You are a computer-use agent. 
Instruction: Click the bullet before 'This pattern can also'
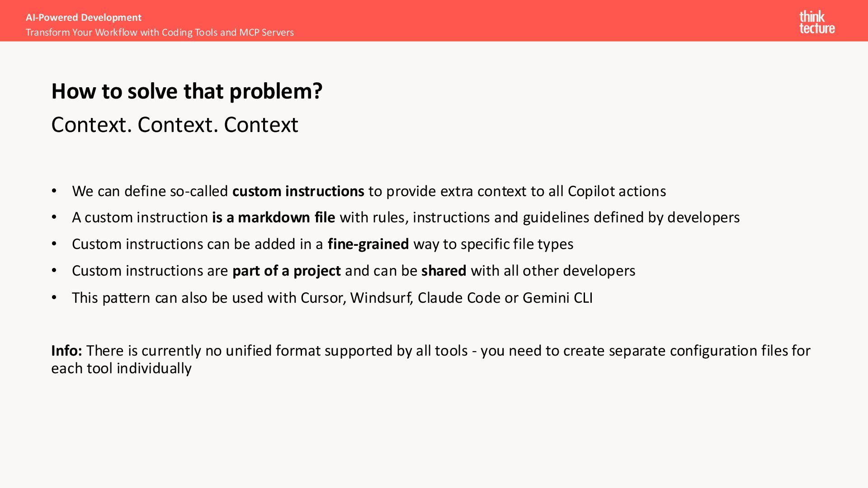(54, 298)
